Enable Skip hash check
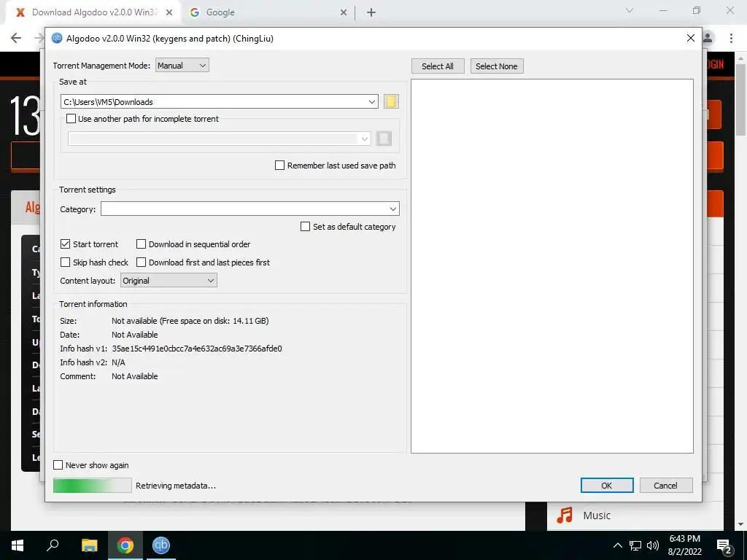 (65, 262)
